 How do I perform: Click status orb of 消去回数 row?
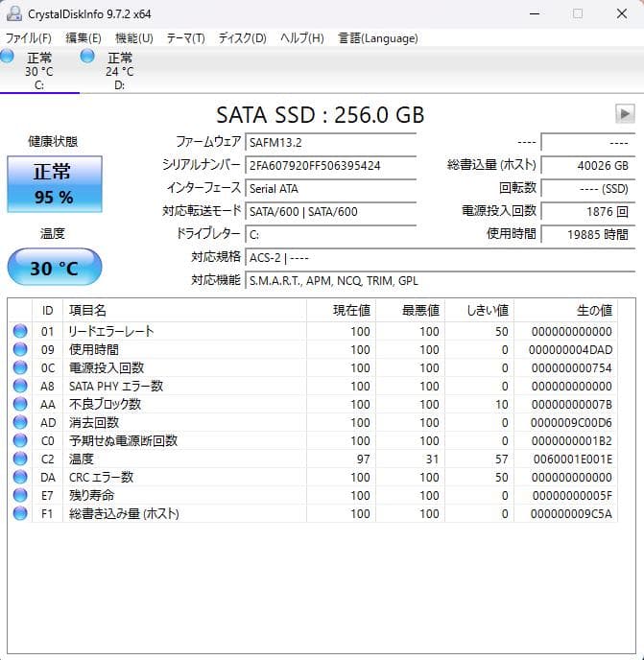20,422
